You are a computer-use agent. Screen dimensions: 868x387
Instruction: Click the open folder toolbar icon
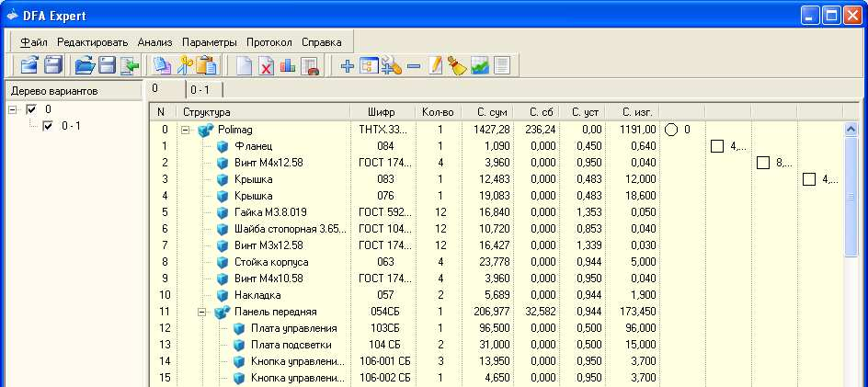point(85,65)
